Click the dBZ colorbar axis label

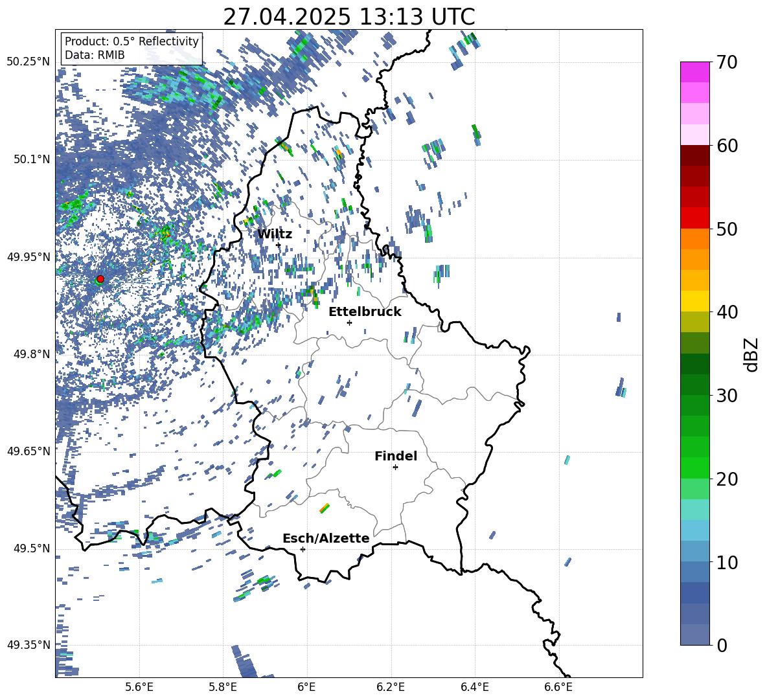[x=750, y=354]
